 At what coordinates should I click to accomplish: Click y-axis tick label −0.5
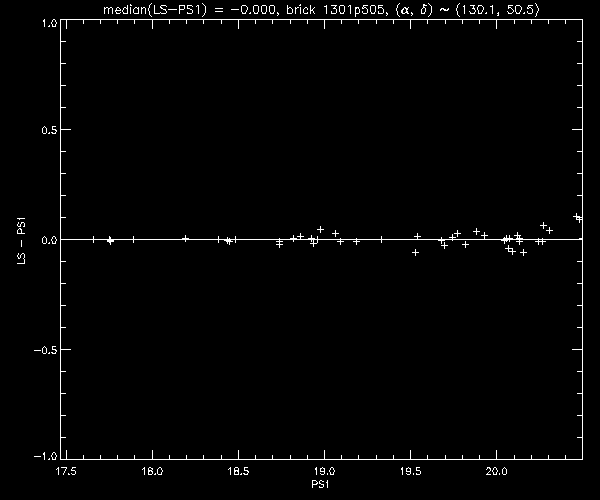46,350
